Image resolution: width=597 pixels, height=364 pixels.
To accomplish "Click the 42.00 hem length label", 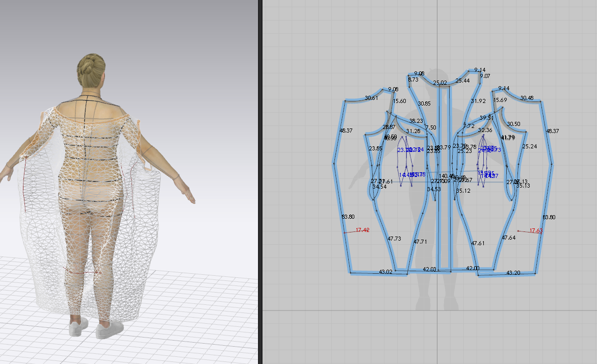I will click(473, 268).
